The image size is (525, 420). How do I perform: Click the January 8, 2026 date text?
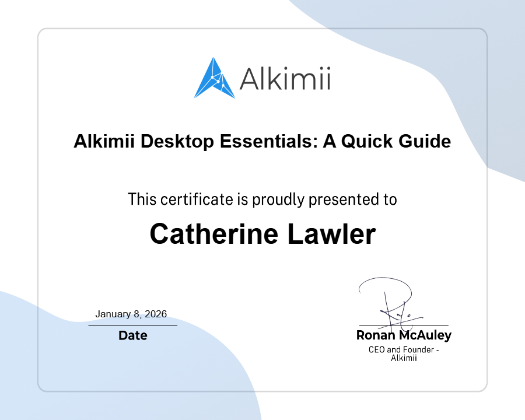(131, 314)
